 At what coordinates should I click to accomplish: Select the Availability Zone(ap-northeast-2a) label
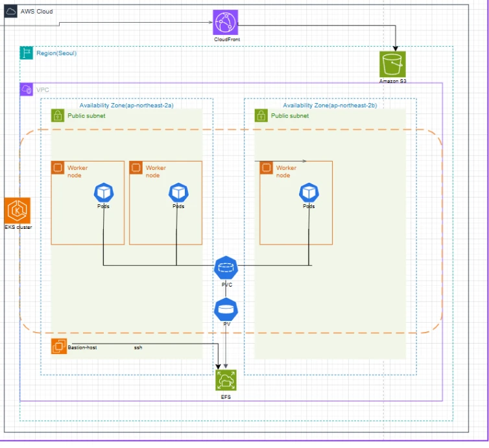pos(126,105)
